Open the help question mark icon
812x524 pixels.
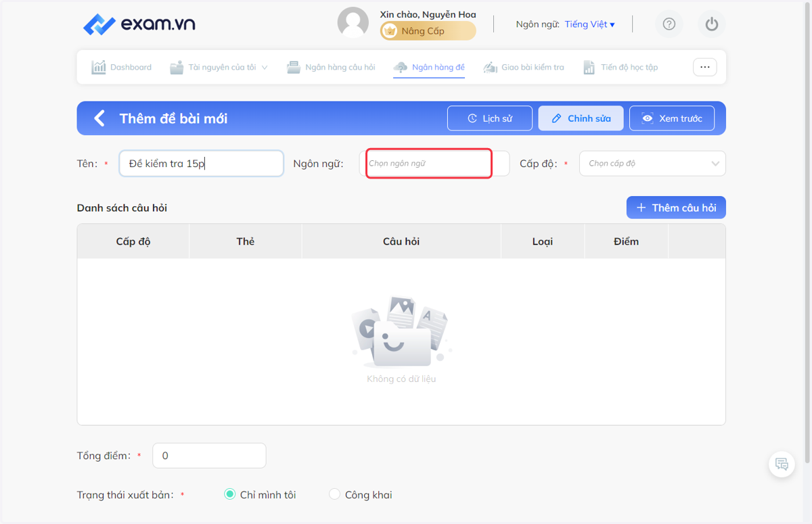pyautogui.click(x=669, y=24)
